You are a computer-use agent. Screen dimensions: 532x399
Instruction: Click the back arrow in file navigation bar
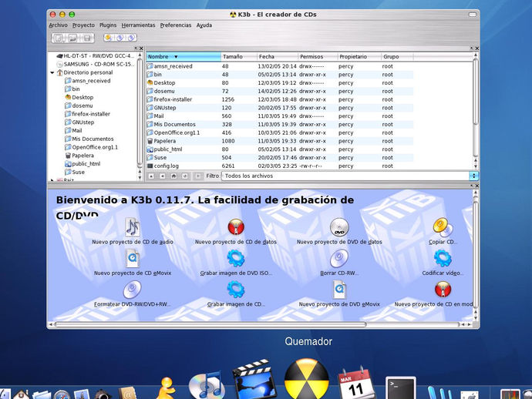[x=163, y=176]
